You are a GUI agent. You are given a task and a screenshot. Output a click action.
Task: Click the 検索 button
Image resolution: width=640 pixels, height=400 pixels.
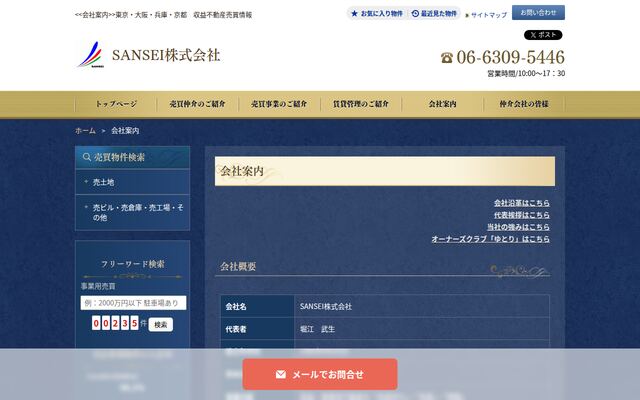click(x=161, y=324)
